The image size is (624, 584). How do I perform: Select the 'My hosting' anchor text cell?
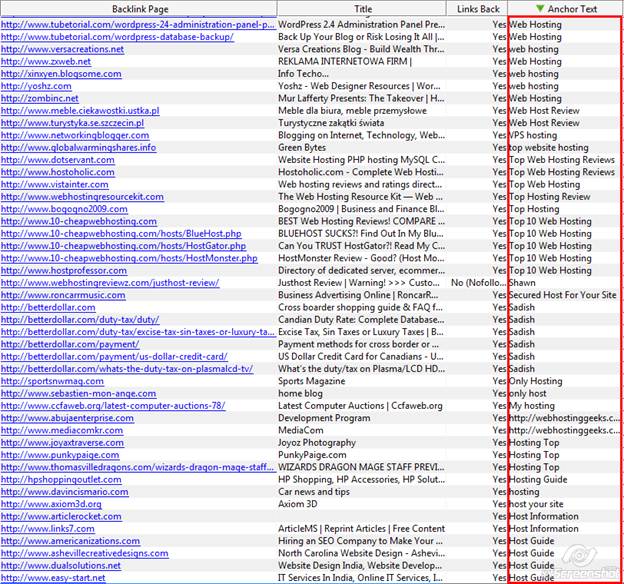[x=532, y=406]
